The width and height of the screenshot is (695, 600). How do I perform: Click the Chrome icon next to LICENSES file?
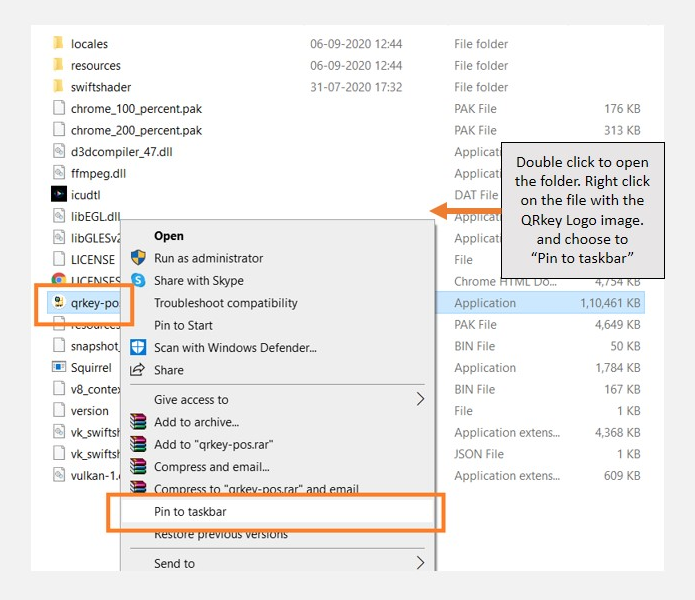point(59,281)
